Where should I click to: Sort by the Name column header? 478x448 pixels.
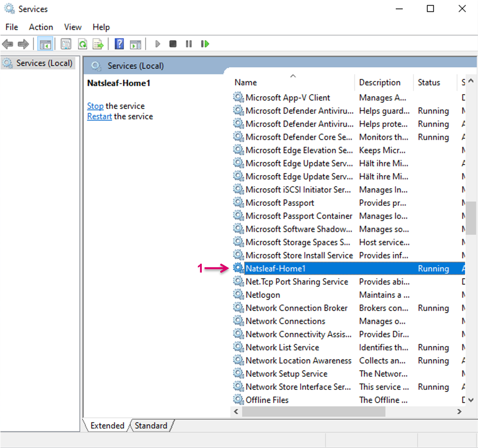(245, 83)
